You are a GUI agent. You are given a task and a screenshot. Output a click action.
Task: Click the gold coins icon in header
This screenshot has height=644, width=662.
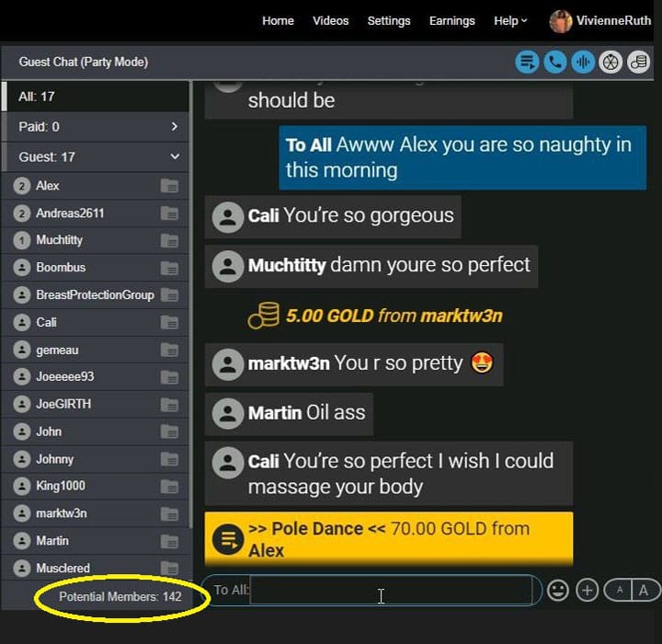[638, 63]
